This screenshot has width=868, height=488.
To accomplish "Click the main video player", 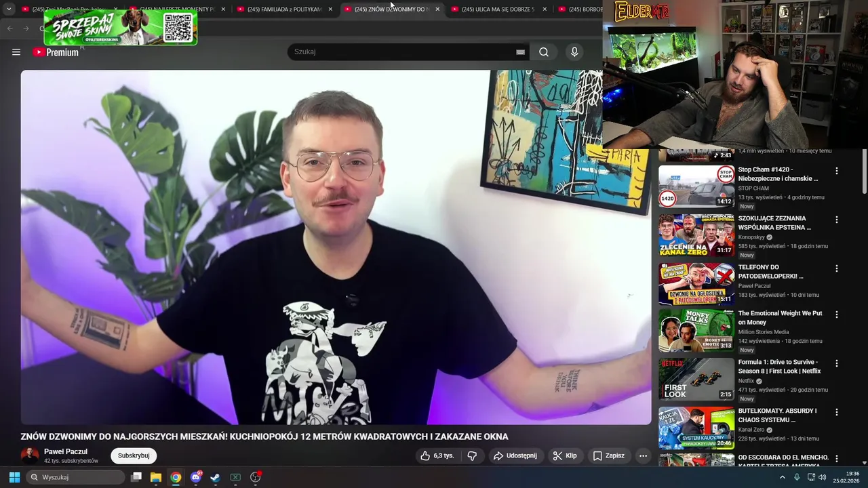I will pos(336,247).
